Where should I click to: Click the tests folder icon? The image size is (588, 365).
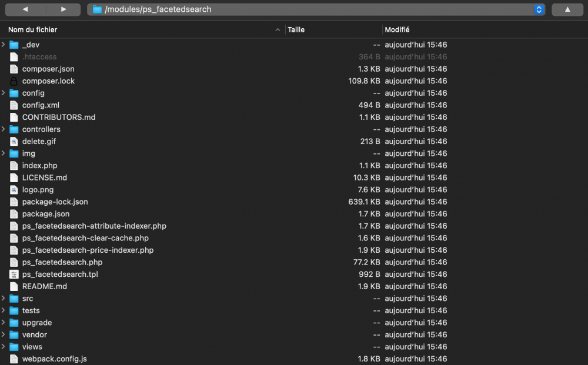pyautogui.click(x=14, y=310)
